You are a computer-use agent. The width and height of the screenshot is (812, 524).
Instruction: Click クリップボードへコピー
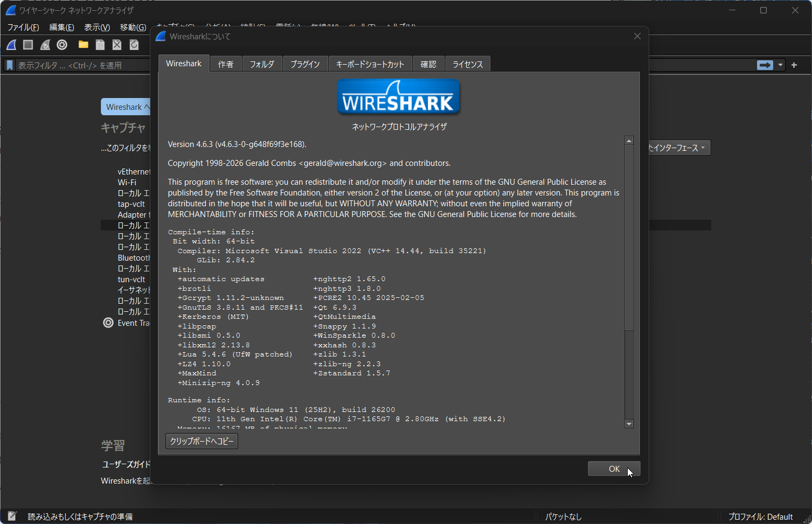202,441
